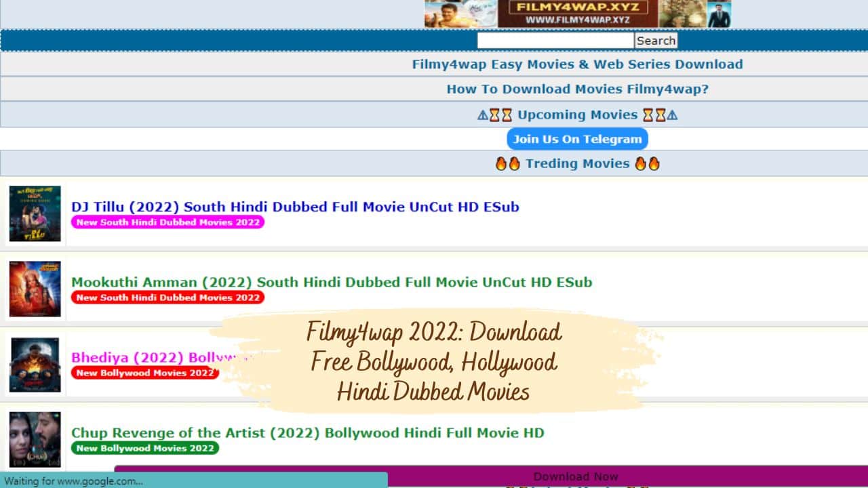Open Filmy4wap Easy Movies & Web Series Download
The width and height of the screenshot is (868, 488).
tap(577, 64)
